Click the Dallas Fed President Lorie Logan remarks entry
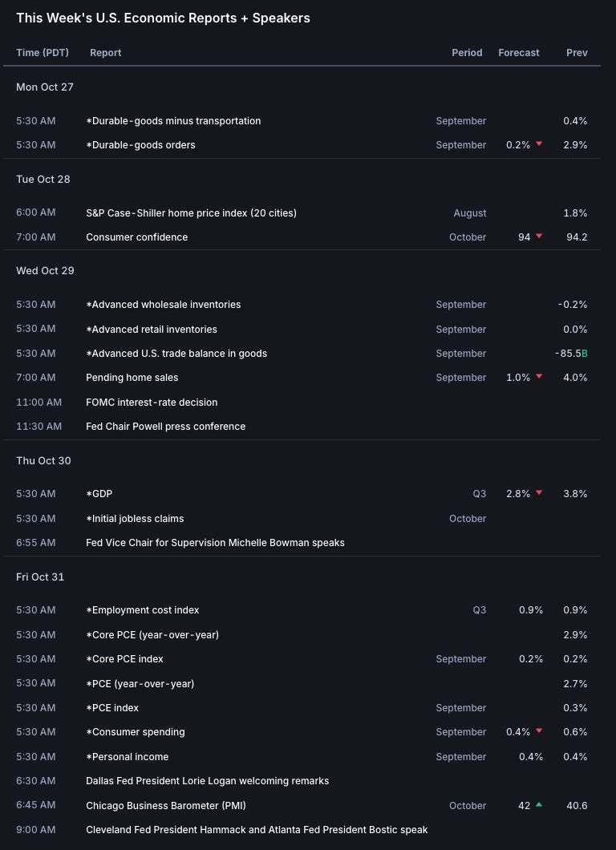 [207, 780]
